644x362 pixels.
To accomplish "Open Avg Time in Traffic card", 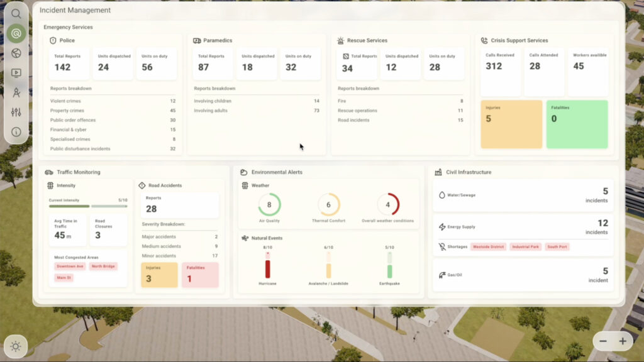I will tap(68, 230).
